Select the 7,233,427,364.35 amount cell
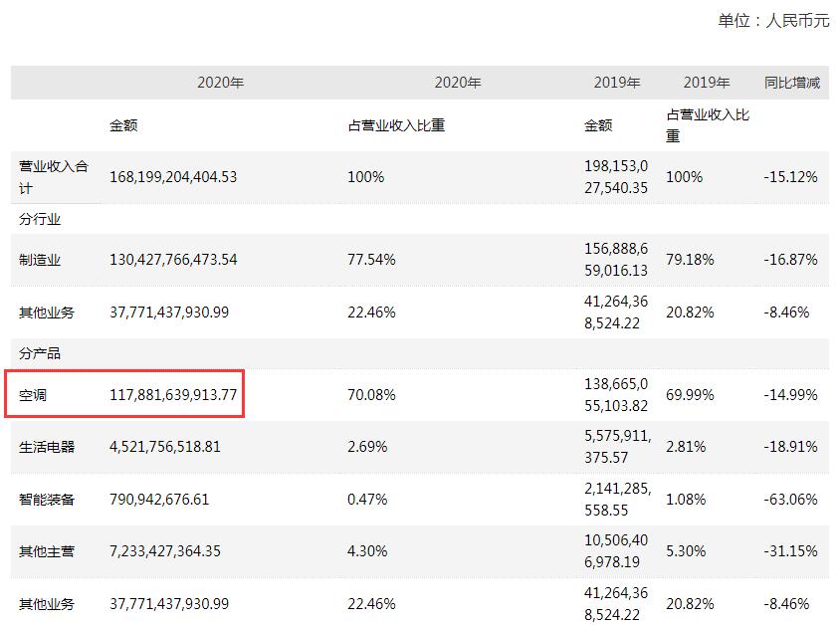The image size is (840, 626). 165,551
